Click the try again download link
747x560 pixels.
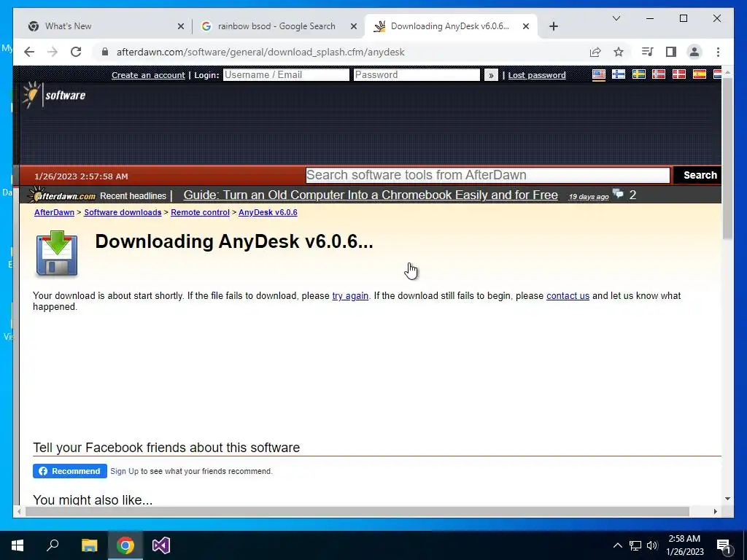350,296
